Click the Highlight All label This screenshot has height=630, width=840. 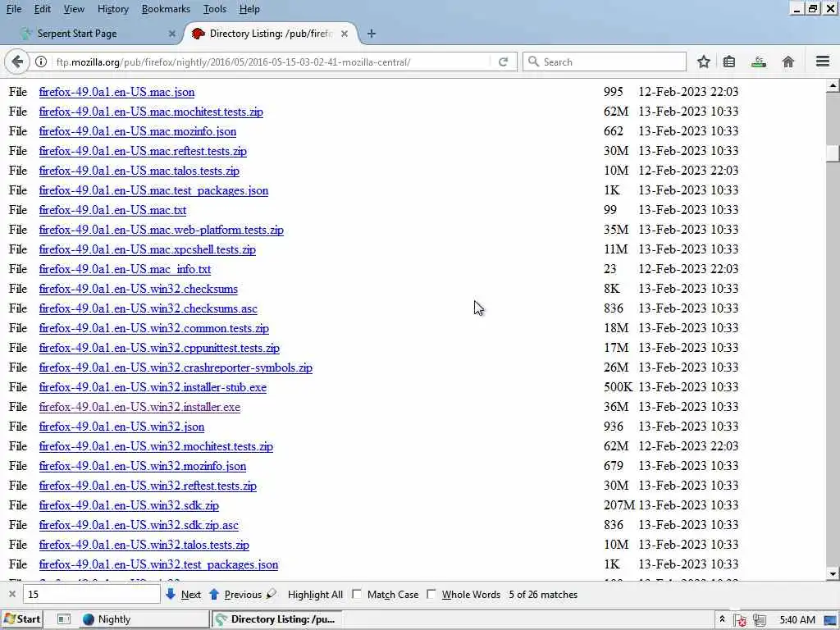(315, 595)
